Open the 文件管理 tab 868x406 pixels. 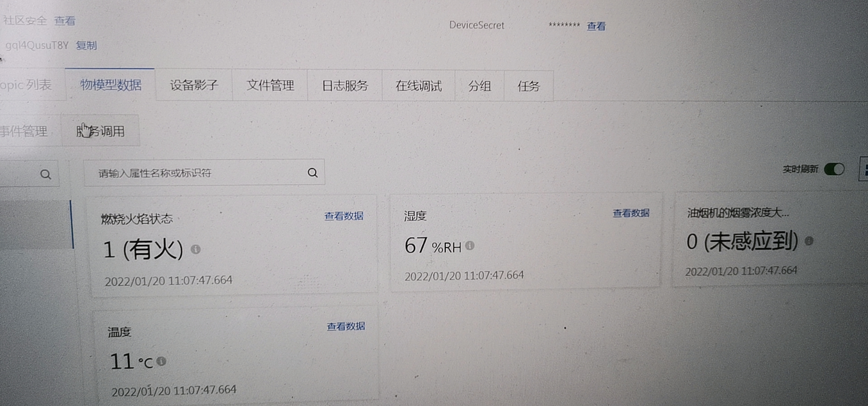pyautogui.click(x=270, y=86)
